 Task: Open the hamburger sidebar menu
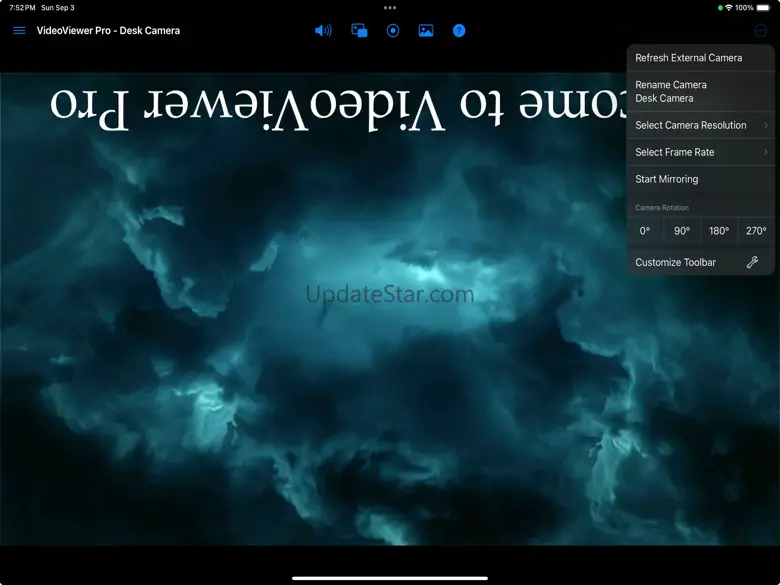(19, 31)
